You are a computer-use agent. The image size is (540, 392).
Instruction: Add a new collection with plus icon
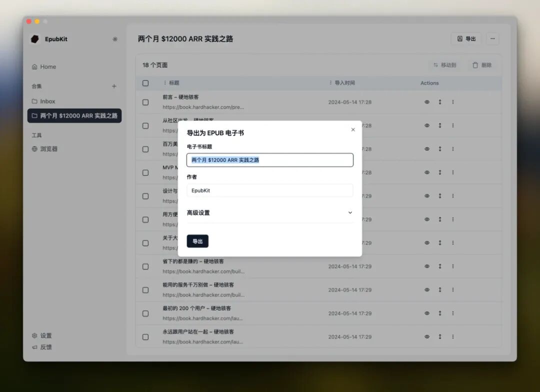pos(114,86)
